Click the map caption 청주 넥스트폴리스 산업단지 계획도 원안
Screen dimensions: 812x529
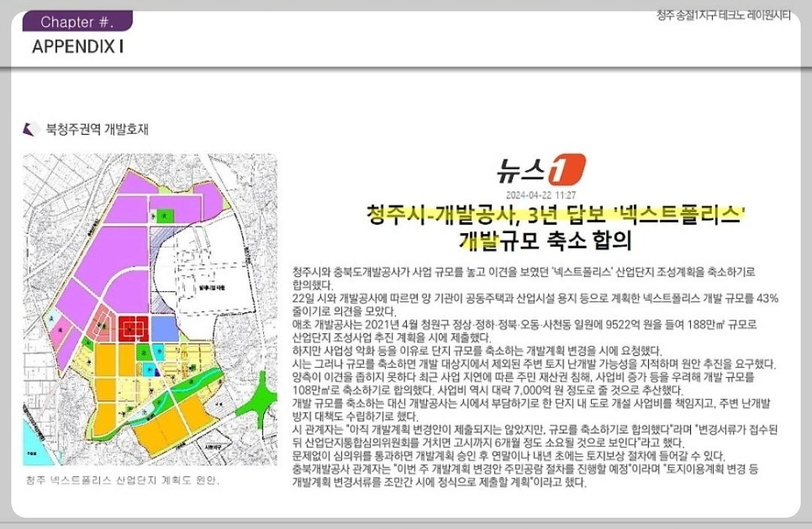coord(123,480)
